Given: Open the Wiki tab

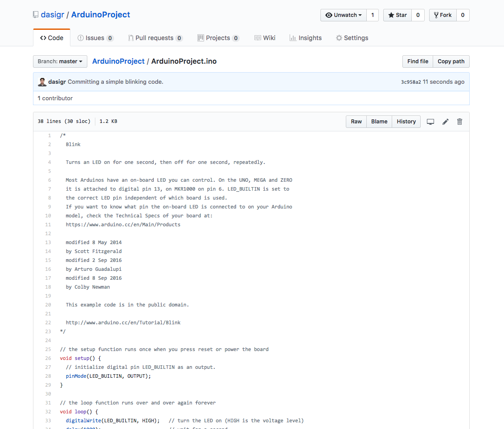Looking at the screenshot, I should click(x=265, y=38).
